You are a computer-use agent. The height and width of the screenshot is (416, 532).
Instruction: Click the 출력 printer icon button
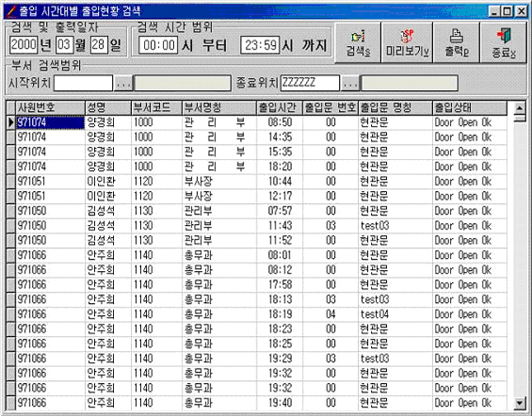point(457,42)
